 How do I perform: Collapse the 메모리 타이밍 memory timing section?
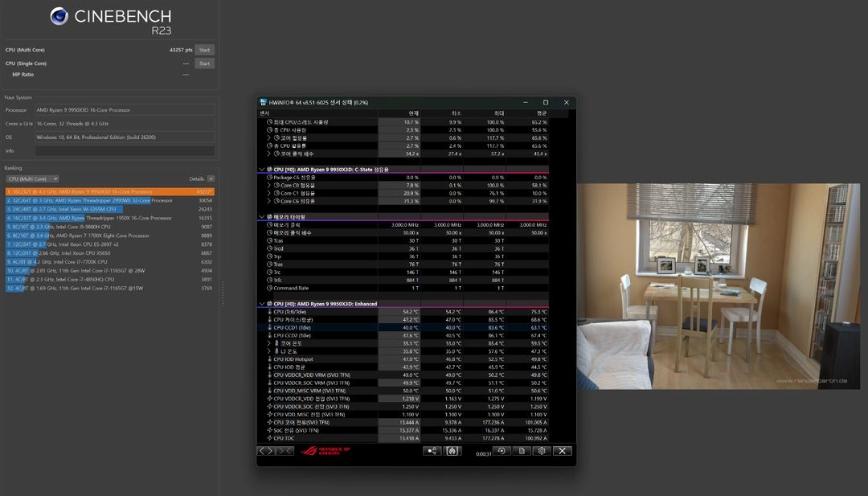click(262, 217)
